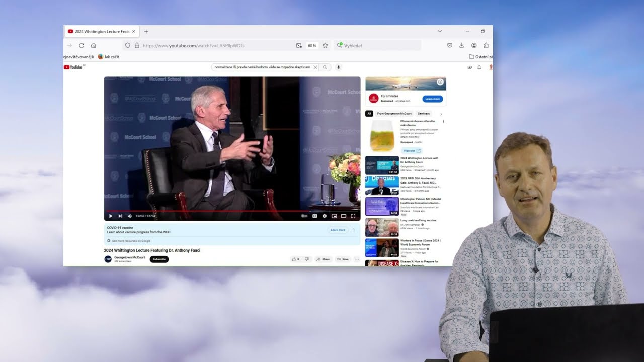The height and width of the screenshot is (362, 644).
Task: Save video to a playlist
Action: click(x=343, y=259)
